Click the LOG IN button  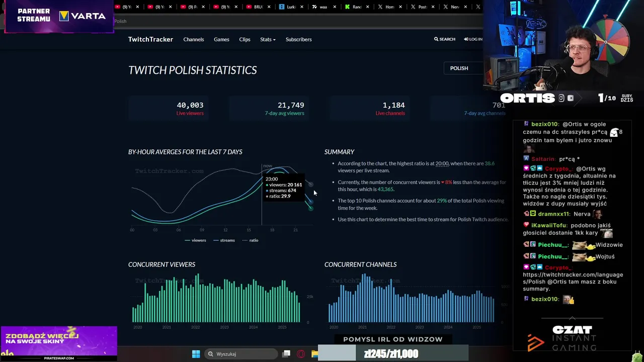(x=473, y=39)
